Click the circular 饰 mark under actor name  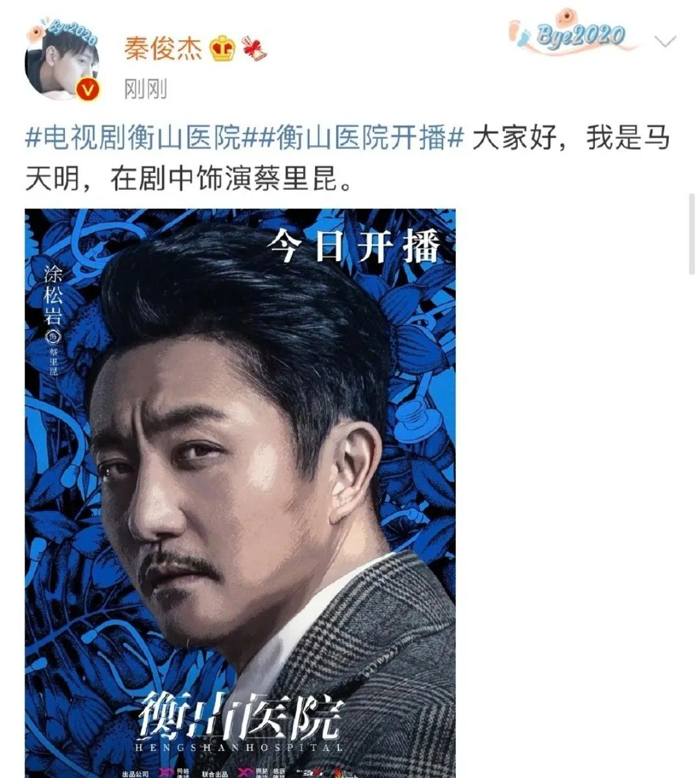pyautogui.click(x=54, y=338)
